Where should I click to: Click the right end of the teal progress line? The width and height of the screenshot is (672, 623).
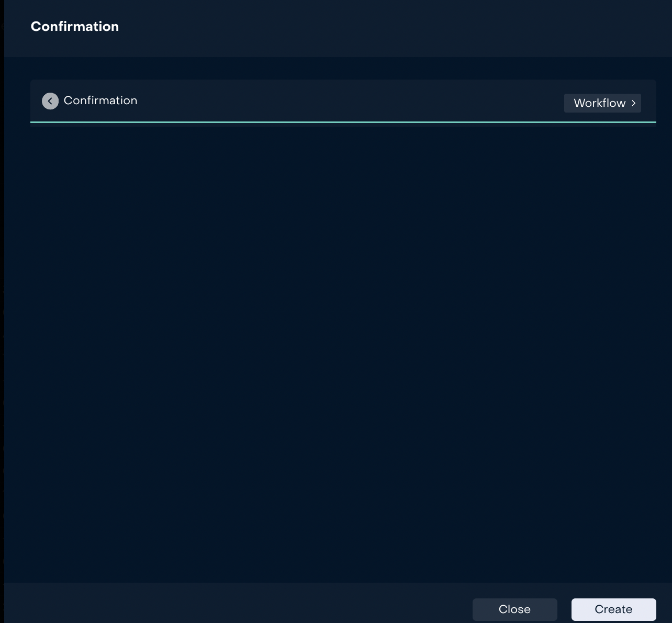tap(649, 122)
